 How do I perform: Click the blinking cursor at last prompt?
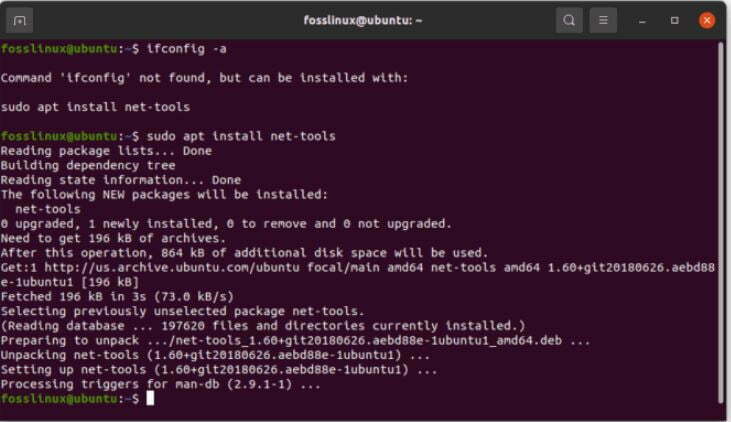pos(150,398)
